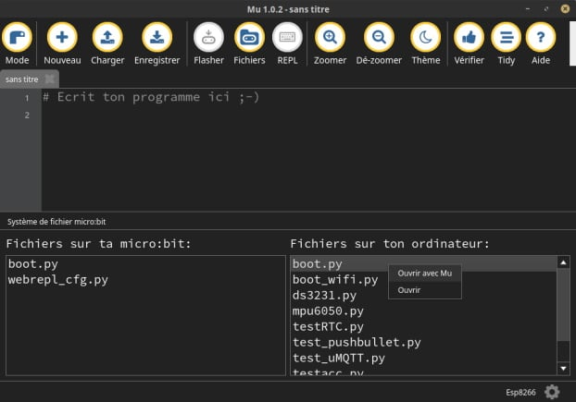This screenshot has height=402, width=576.
Task: Zoom out with Dé-zoomer
Action: pyautogui.click(x=379, y=37)
